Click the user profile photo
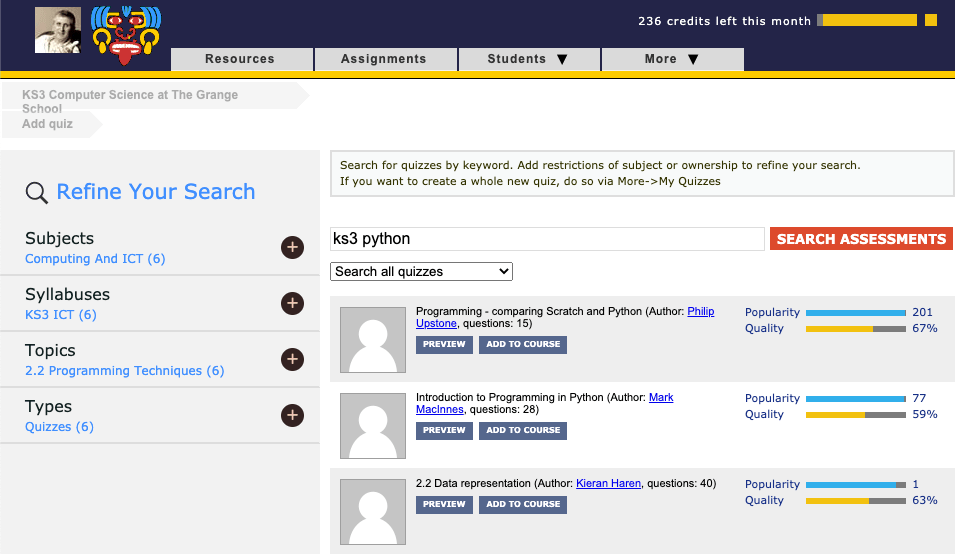The image size is (955, 554). [x=58, y=30]
